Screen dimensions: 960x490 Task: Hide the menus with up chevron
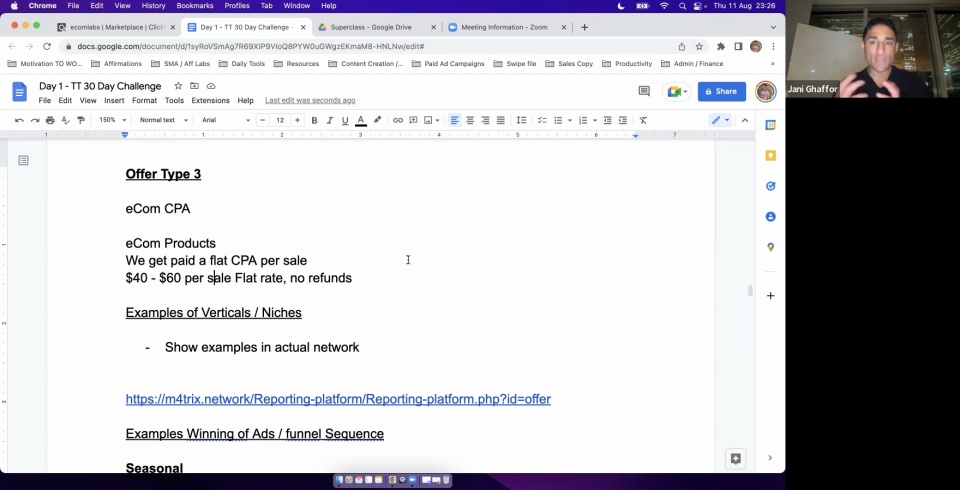pyautogui.click(x=745, y=120)
